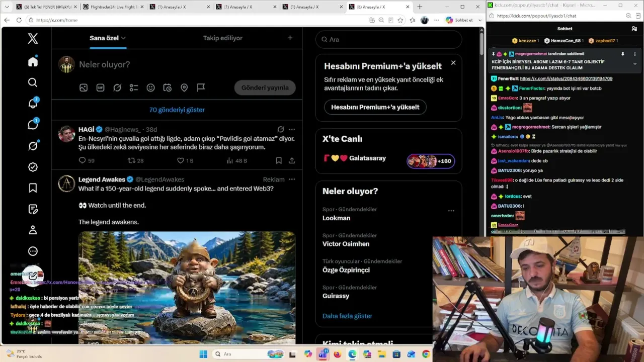Image resolution: width=644 pixels, height=362 pixels.
Task: Open Grok icon in X sidebar
Action: click(33, 146)
